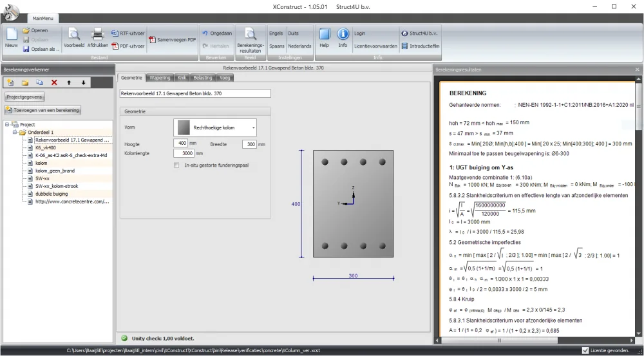Print with the Afdrukken icon
The height and width of the screenshot is (356, 644).
[x=97, y=38]
